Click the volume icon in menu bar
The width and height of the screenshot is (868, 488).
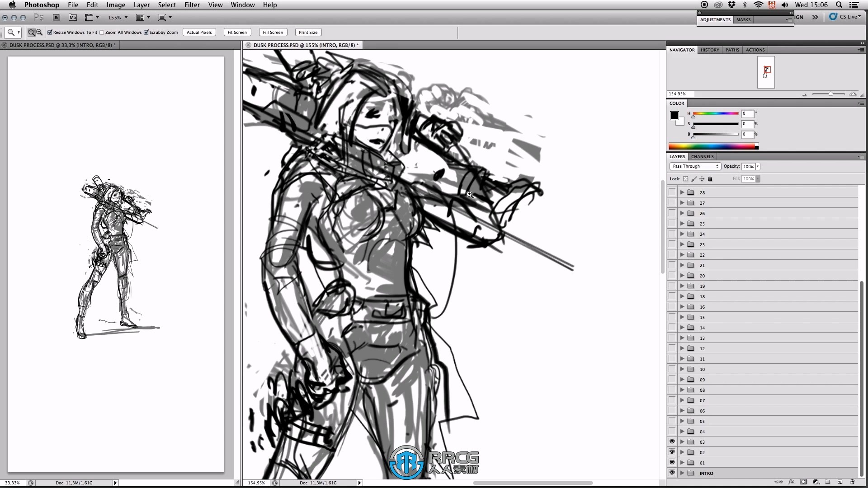(785, 5)
